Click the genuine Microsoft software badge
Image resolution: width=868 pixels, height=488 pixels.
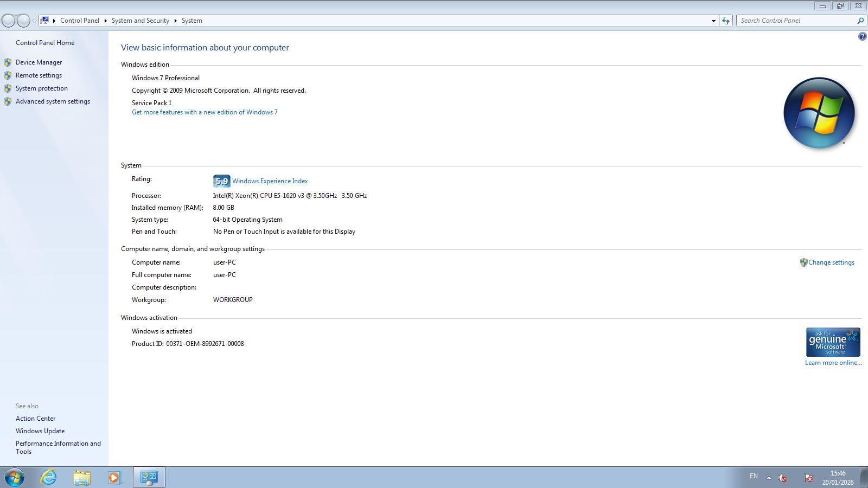click(x=833, y=342)
